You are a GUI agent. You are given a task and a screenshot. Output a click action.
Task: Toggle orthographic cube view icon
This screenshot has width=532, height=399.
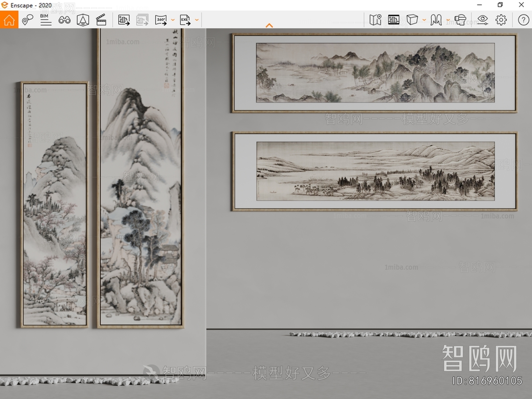(x=412, y=20)
